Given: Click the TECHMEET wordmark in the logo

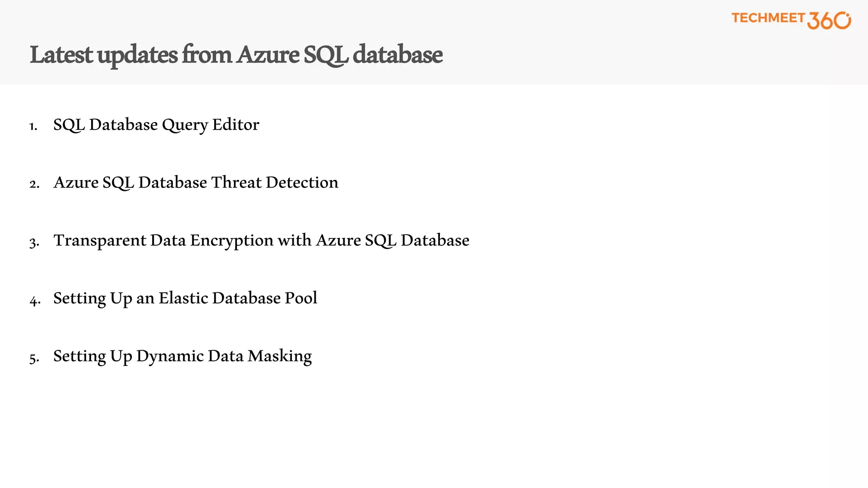Looking at the screenshot, I should [x=768, y=18].
